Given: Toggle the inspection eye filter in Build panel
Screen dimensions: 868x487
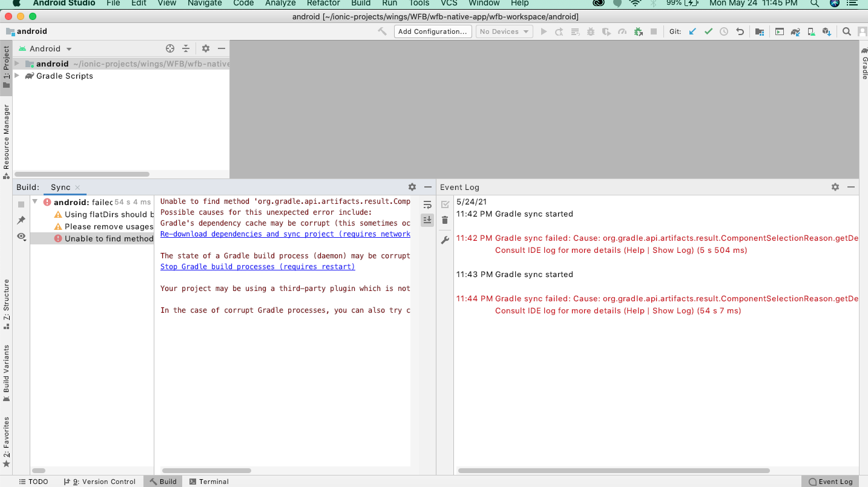Looking at the screenshot, I should point(21,237).
